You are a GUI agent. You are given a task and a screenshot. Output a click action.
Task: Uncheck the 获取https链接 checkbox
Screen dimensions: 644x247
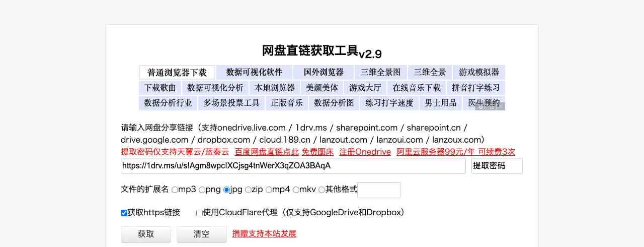click(x=124, y=213)
